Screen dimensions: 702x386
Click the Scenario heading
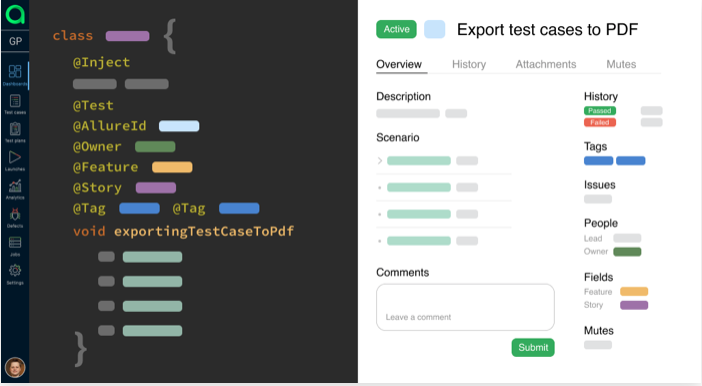click(x=398, y=137)
